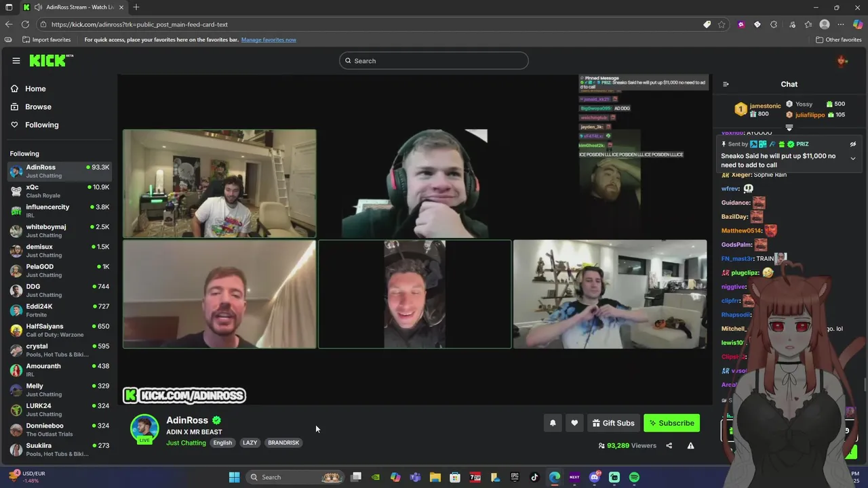This screenshot has height=488, width=868.
Task: Click the browser back button
Action: (x=9, y=24)
